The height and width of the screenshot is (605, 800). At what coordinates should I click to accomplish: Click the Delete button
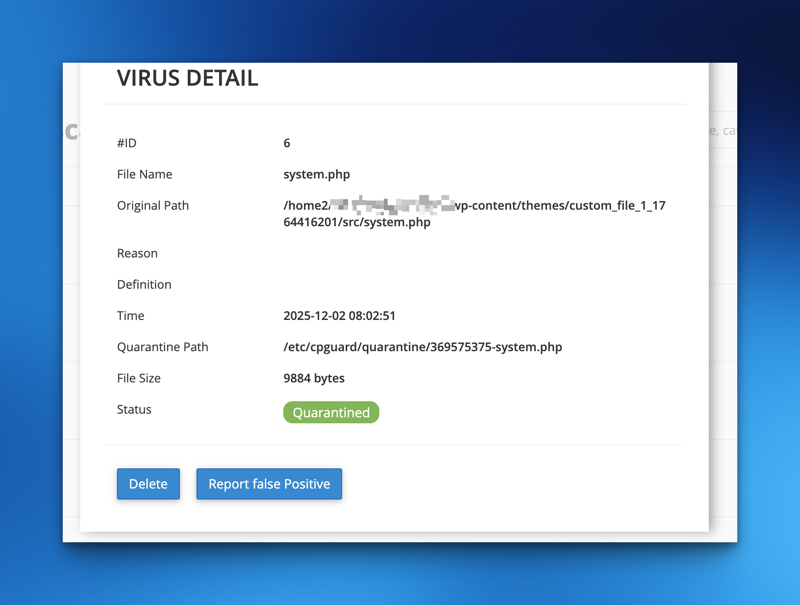click(148, 484)
